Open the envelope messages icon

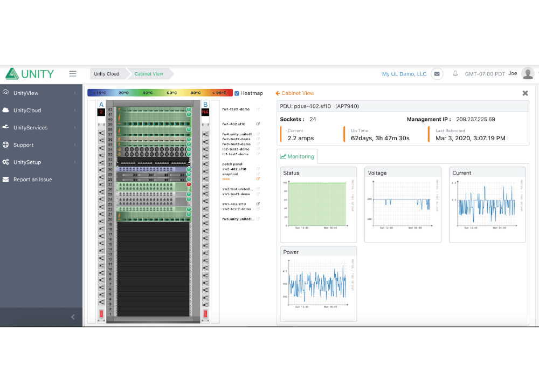pos(437,73)
